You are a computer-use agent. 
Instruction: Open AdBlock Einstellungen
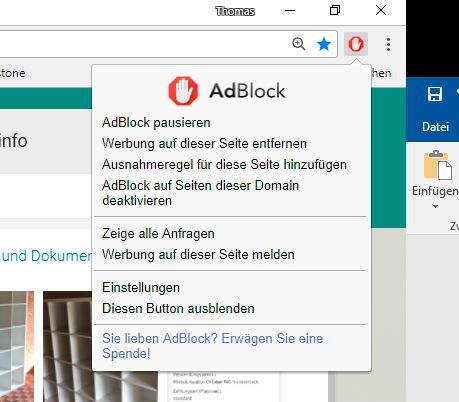[141, 288]
